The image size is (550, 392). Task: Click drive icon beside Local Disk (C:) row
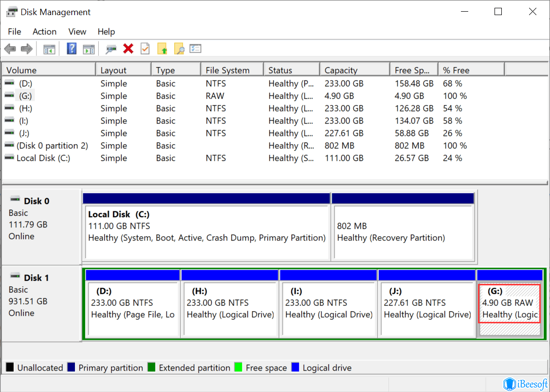coord(9,158)
